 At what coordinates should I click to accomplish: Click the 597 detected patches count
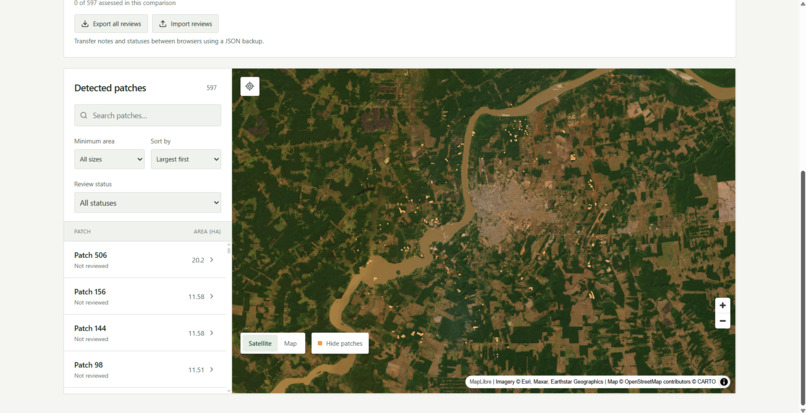coord(212,88)
